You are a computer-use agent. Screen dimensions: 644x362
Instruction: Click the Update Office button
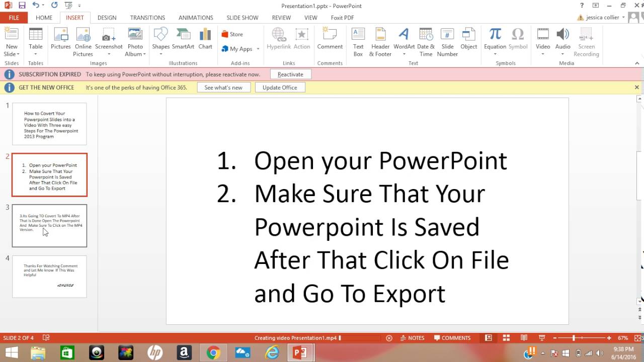(x=280, y=87)
